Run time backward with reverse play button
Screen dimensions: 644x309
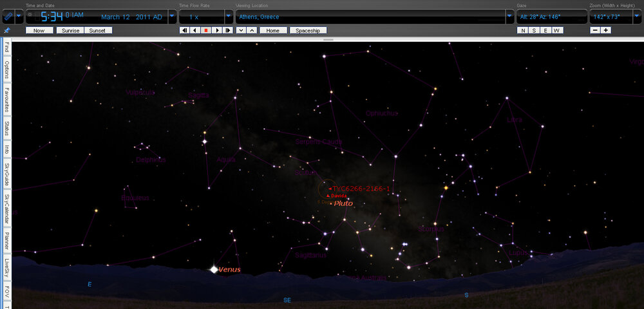pyautogui.click(x=195, y=30)
